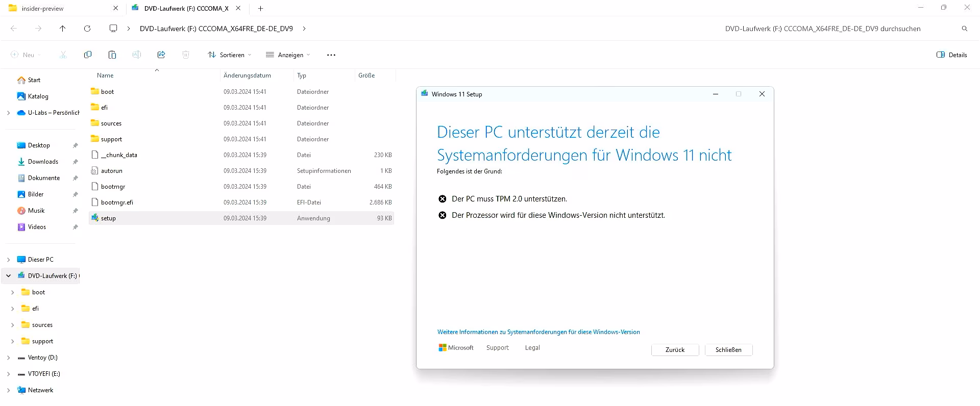
Task: Click the search magnifier icon
Action: (x=965, y=29)
